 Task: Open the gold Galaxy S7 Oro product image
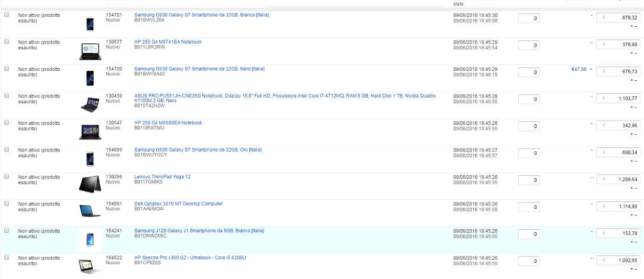(90, 159)
